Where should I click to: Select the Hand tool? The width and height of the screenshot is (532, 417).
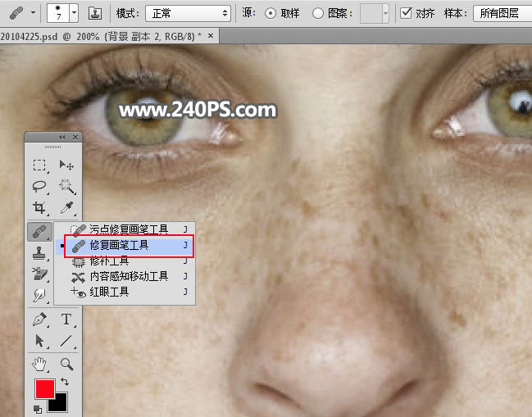click(x=39, y=364)
